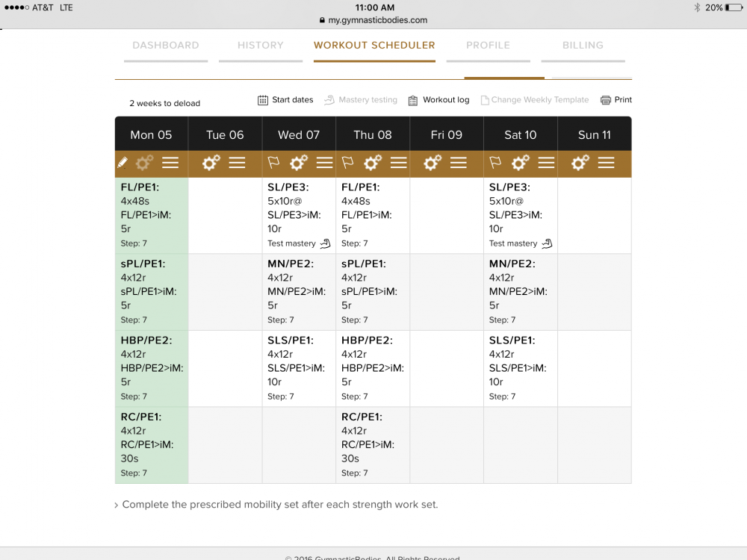Switch to the Dashboard tab
The width and height of the screenshot is (747, 560).
[x=166, y=46]
